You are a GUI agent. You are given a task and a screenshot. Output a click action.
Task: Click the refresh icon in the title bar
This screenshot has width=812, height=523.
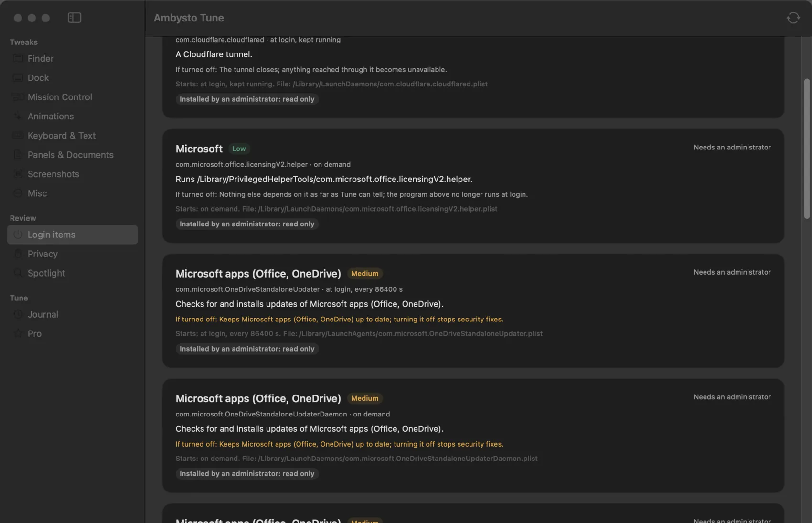(793, 18)
